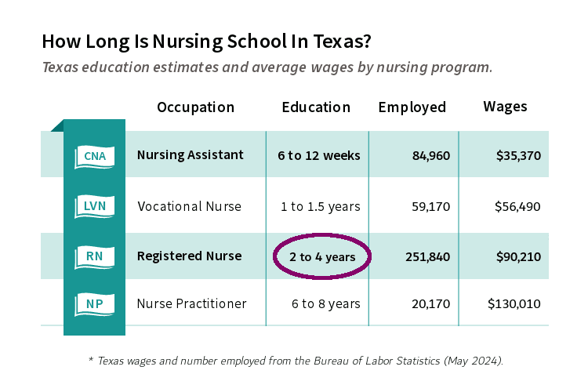
Task: Click the How Long Is Nursing School title
Action: pyautogui.click(x=207, y=42)
